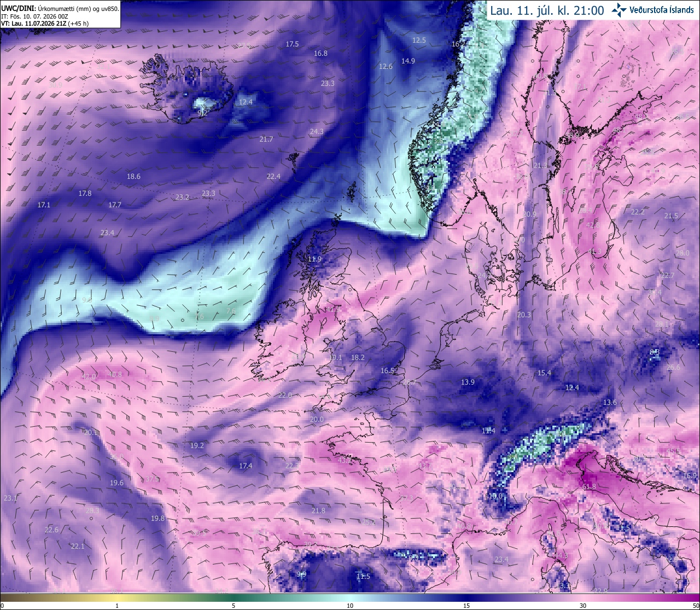Click the 15 tick on the color scale

tap(466, 605)
